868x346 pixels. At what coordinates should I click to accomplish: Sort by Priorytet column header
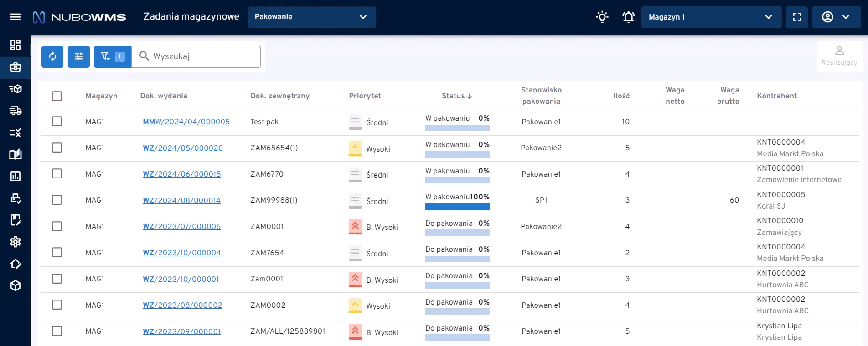[x=365, y=96]
